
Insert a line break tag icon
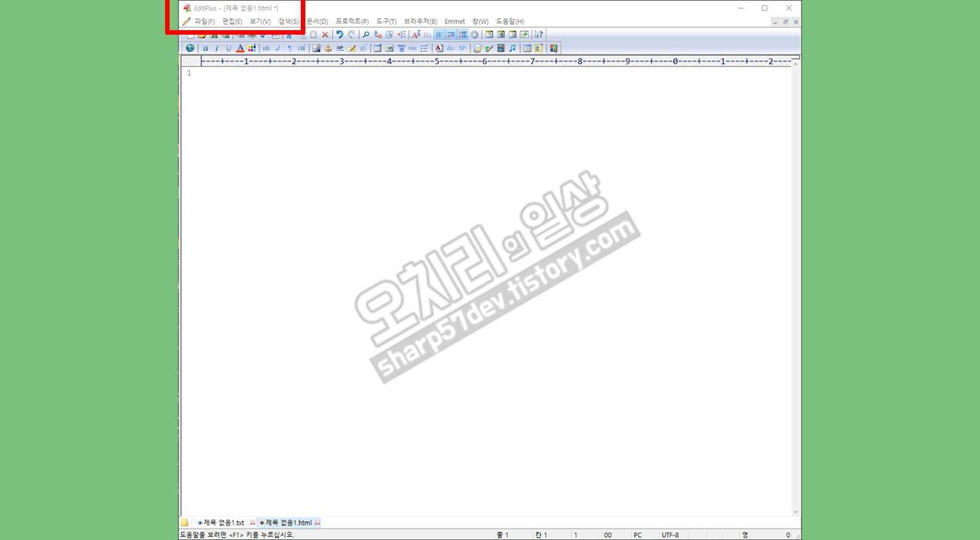click(278, 48)
